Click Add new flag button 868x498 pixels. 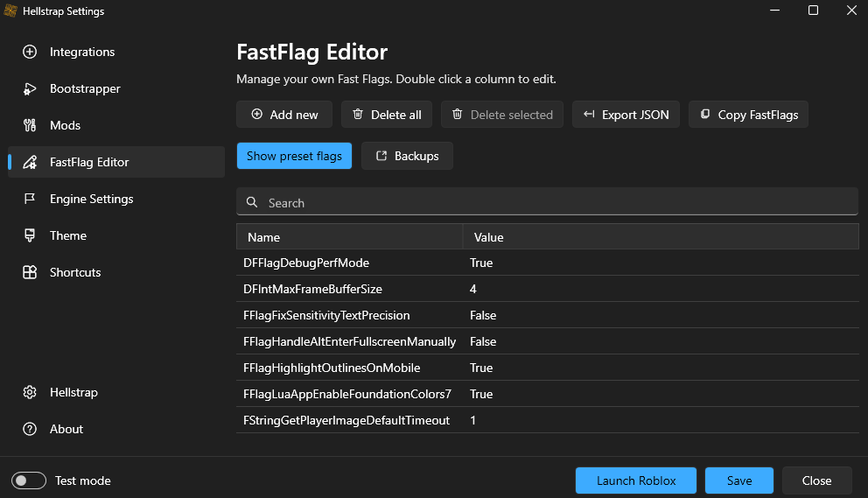(284, 115)
